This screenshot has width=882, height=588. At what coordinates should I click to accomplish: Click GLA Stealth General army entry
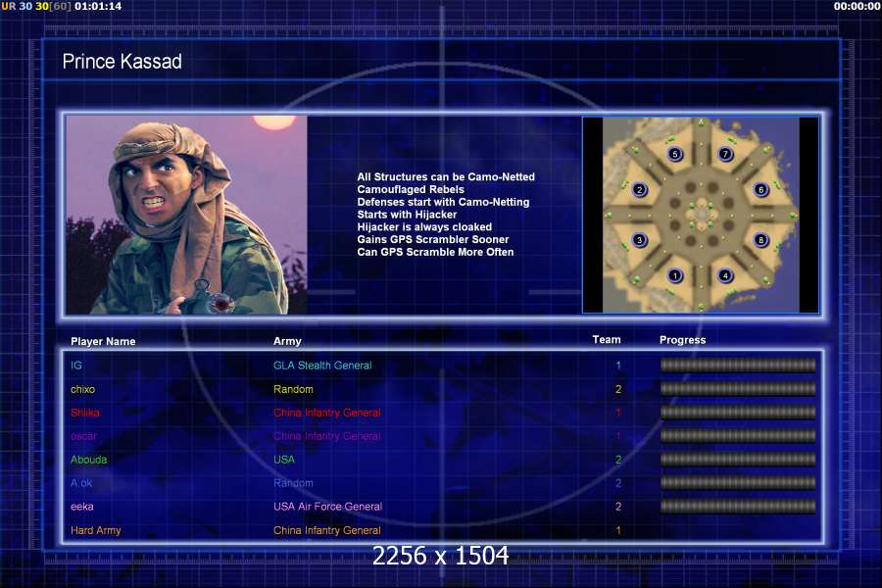(x=322, y=366)
